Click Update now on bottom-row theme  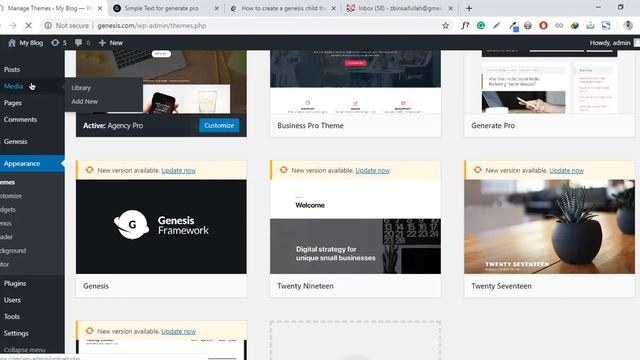tap(178, 331)
